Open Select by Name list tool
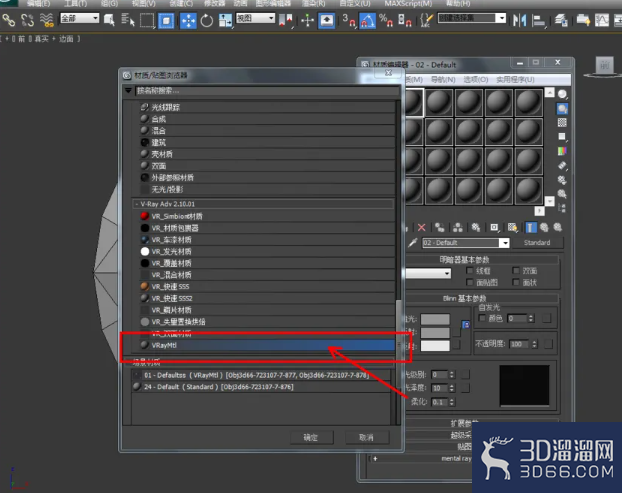This screenshot has height=493, width=622. pos(128,20)
